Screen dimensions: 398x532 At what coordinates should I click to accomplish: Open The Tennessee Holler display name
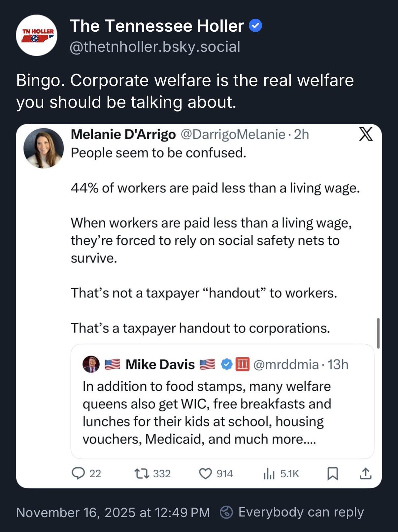pyautogui.click(x=157, y=26)
